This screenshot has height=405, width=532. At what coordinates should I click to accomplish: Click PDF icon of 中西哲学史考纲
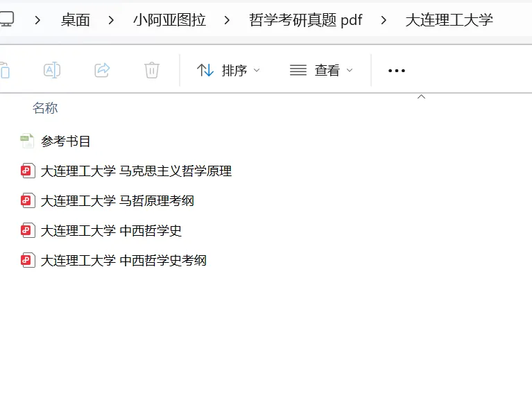click(28, 260)
